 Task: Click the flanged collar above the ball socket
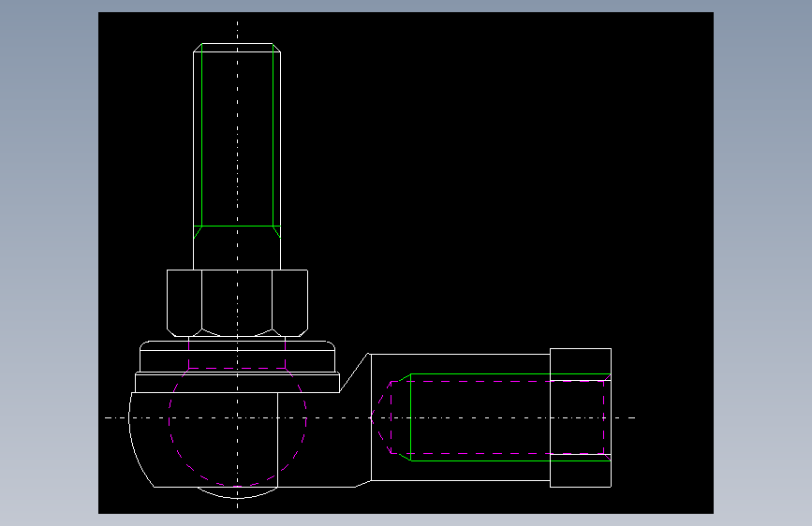point(237,367)
